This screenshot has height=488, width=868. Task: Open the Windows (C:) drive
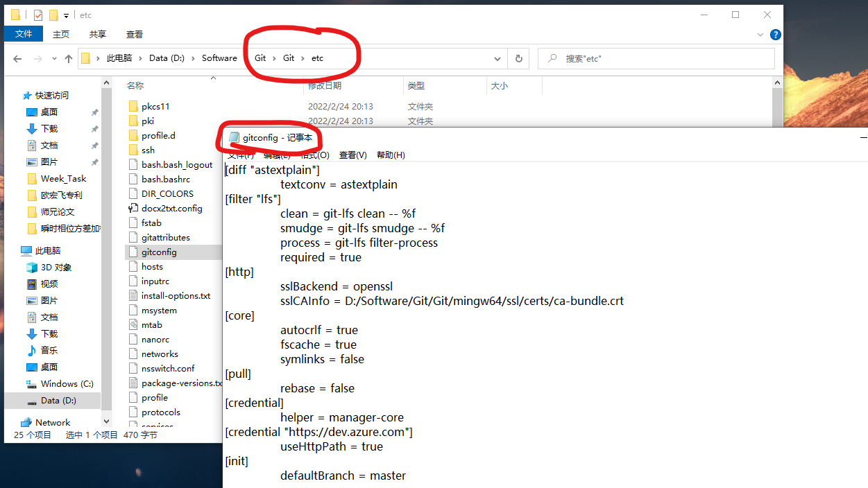[67, 384]
